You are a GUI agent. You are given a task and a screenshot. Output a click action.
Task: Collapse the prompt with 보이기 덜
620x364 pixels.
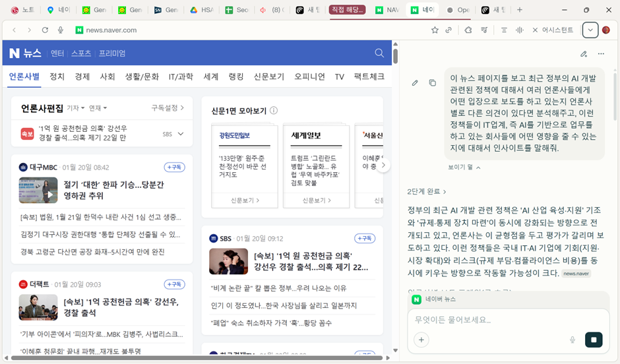click(x=464, y=167)
